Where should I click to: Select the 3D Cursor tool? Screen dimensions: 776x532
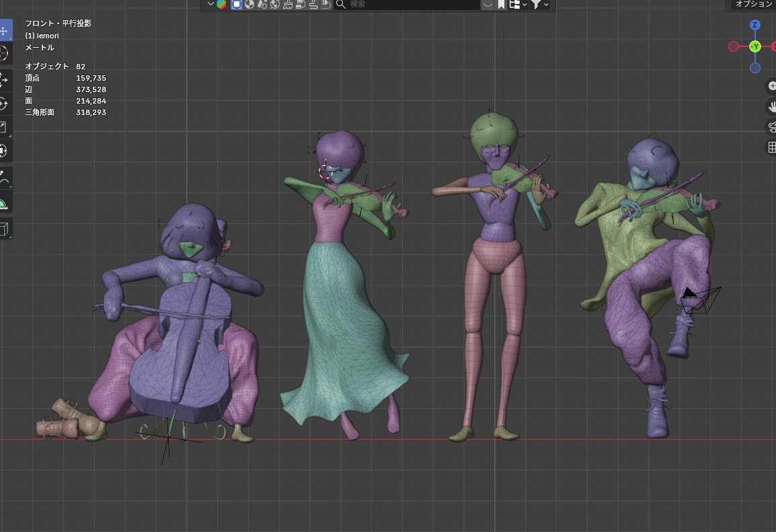[4, 53]
